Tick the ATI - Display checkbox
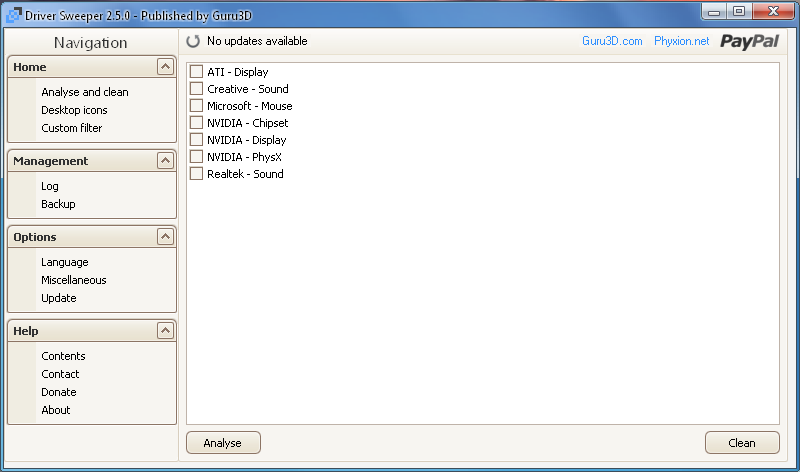 196,71
